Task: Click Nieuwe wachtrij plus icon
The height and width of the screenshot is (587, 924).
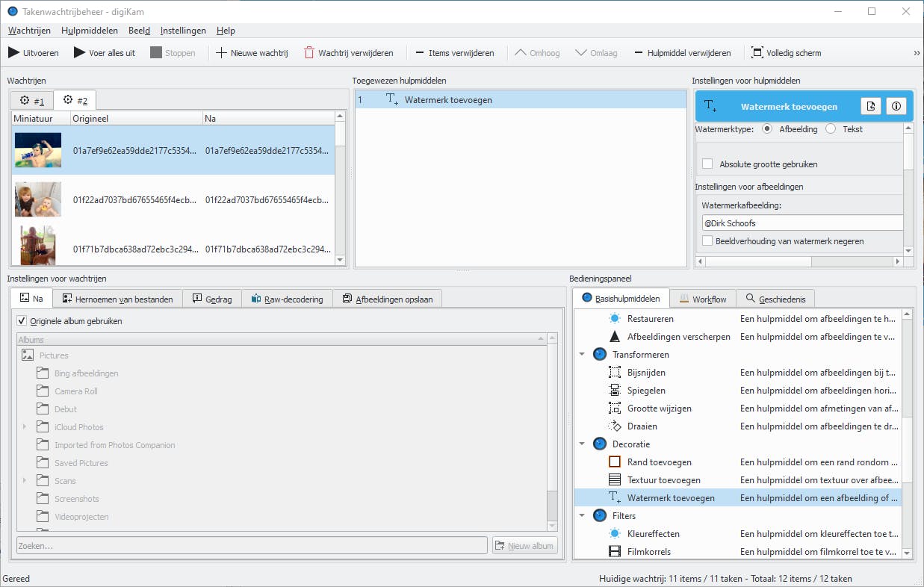Action: [x=221, y=53]
